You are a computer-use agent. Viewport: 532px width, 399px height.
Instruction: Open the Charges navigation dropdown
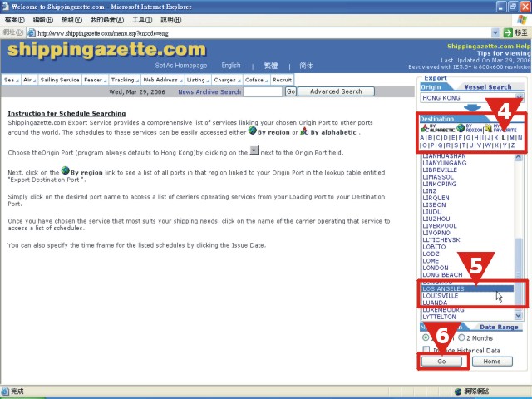(227, 80)
